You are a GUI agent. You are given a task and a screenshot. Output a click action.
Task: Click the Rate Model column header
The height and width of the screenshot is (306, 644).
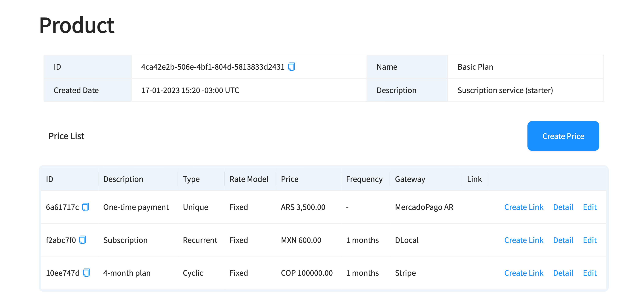tap(249, 179)
